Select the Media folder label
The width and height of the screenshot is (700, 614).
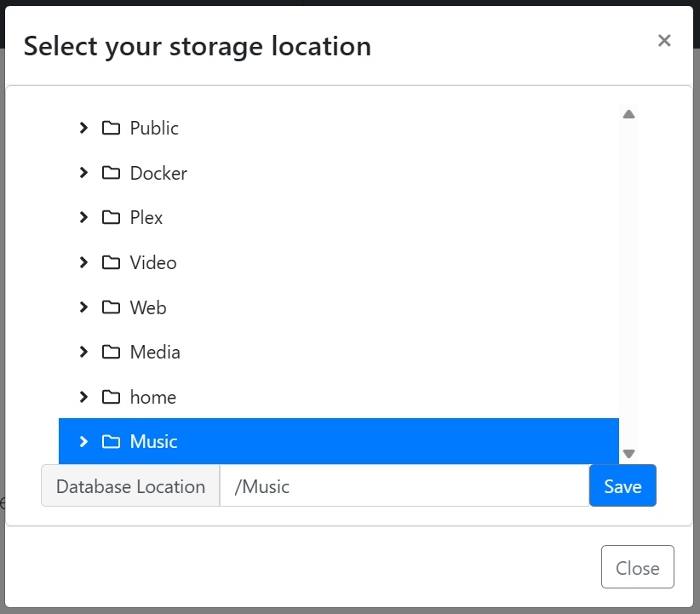pyautogui.click(x=155, y=352)
